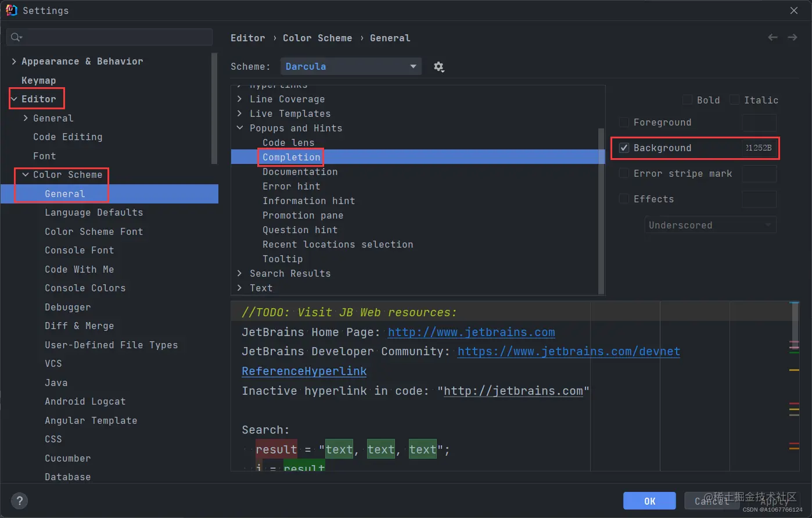This screenshot has width=812, height=518.
Task: Enable the Error stripe mark checkbox
Action: click(624, 173)
